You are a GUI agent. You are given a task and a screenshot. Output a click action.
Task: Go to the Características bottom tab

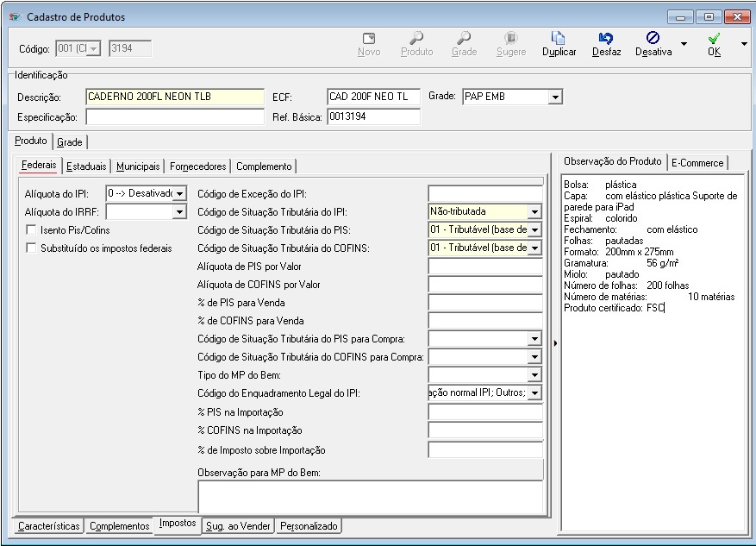click(x=48, y=526)
